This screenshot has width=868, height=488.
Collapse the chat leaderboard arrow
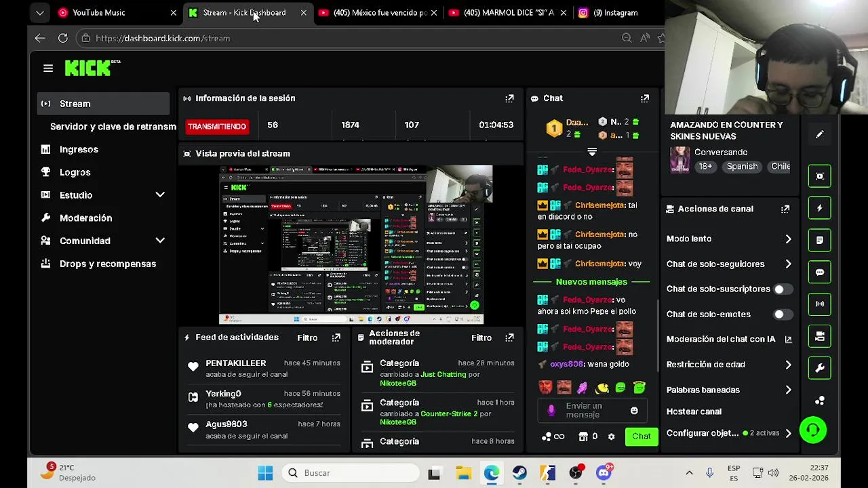(592, 152)
